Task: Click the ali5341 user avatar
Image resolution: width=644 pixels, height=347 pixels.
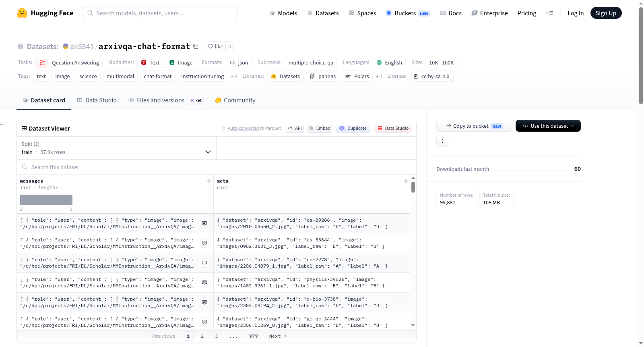Action: [x=66, y=46]
